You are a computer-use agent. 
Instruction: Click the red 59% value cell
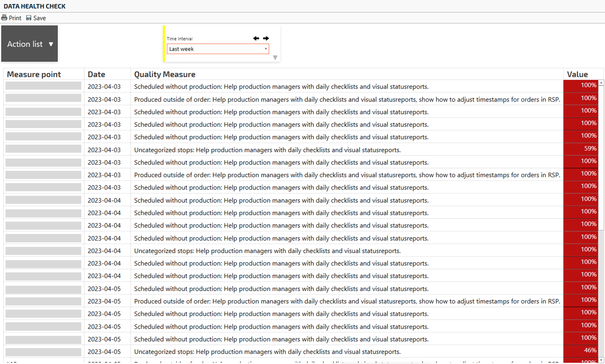580,149
